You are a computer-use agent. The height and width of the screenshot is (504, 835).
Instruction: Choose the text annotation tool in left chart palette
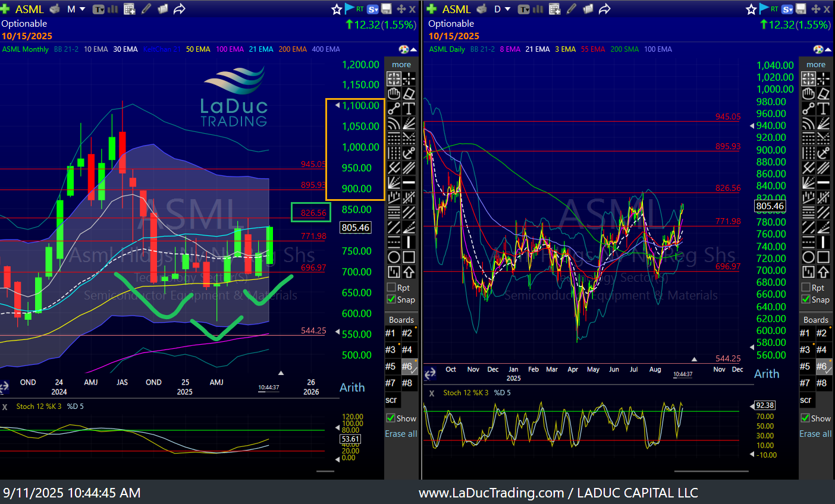click(x=409, y=108)
